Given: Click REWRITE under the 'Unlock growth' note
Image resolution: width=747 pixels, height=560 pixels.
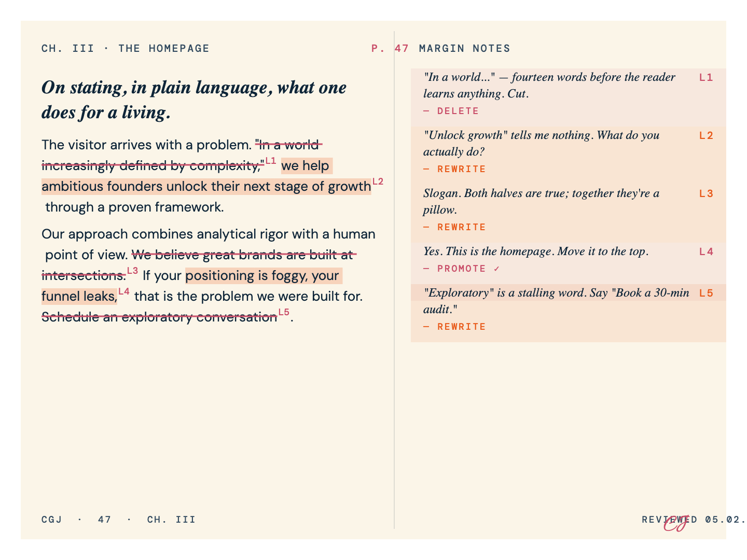Looking at the screenshot, I should click(x=454, y=169).
